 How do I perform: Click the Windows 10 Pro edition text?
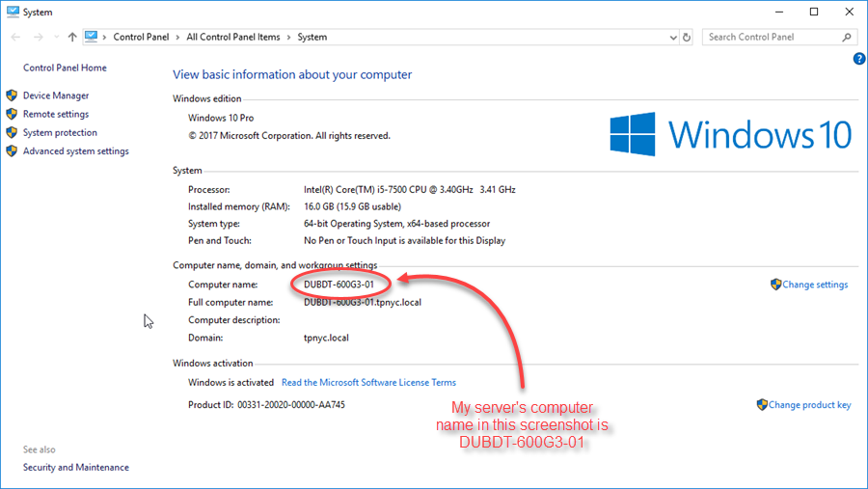pyautogui.click(x=221, y=118)
